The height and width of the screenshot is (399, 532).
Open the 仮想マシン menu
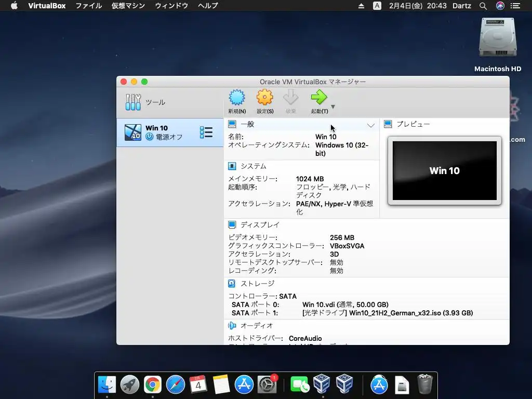click(128, 6)
